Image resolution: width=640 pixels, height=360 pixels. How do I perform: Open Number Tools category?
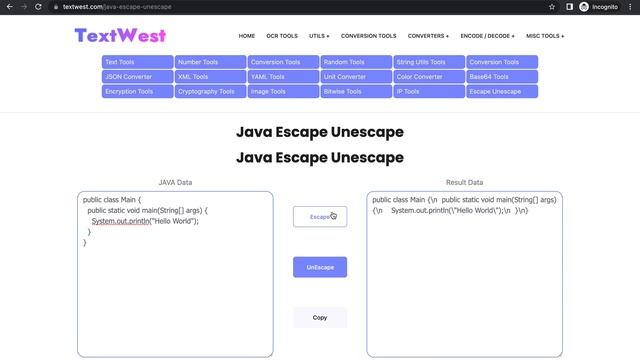[210, 62]
